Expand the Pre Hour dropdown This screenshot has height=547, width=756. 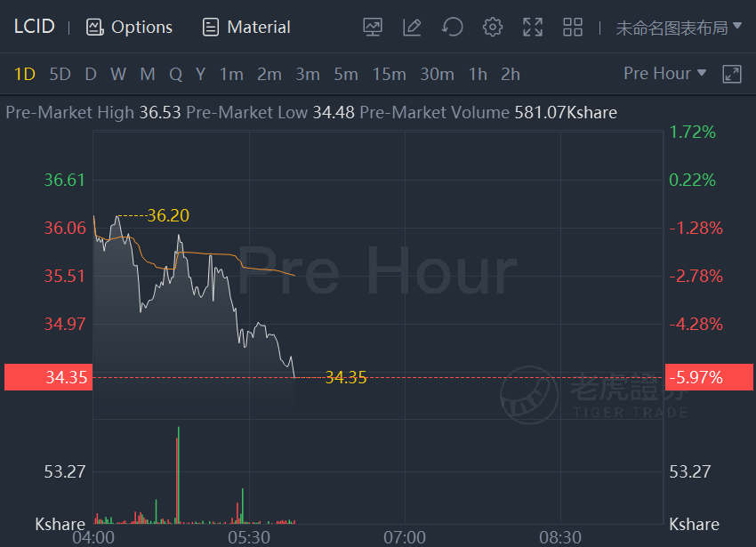click(x=664, y=73)
